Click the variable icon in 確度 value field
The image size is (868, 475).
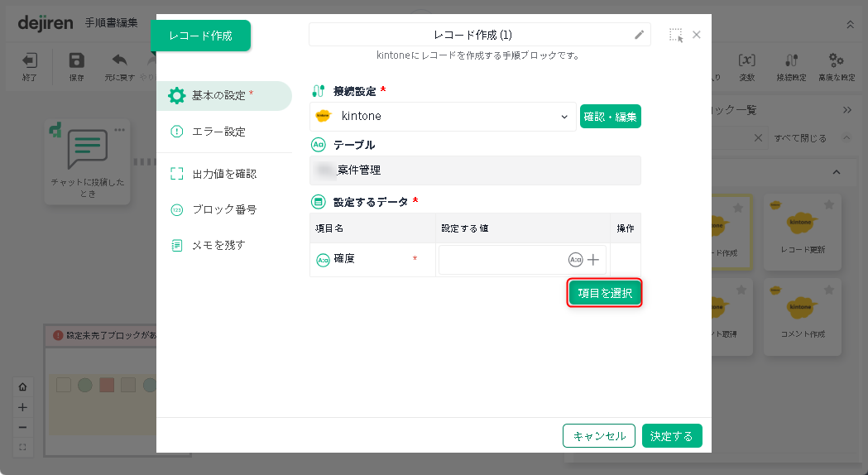(576, 260)
